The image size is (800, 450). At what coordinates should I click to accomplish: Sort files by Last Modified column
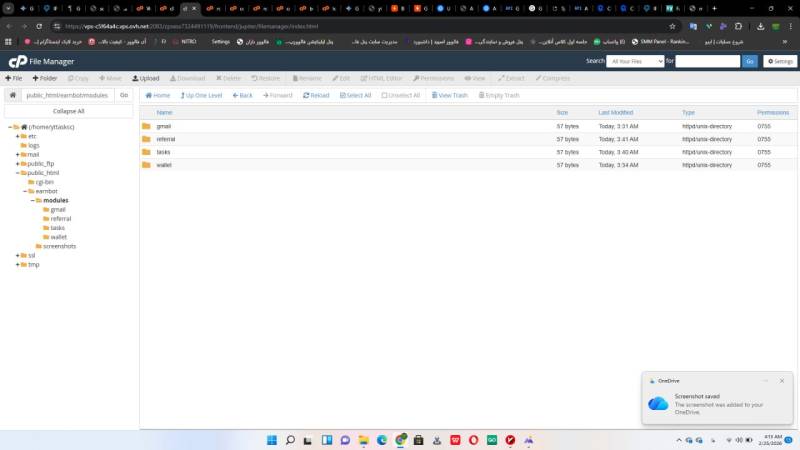(615, 113)
